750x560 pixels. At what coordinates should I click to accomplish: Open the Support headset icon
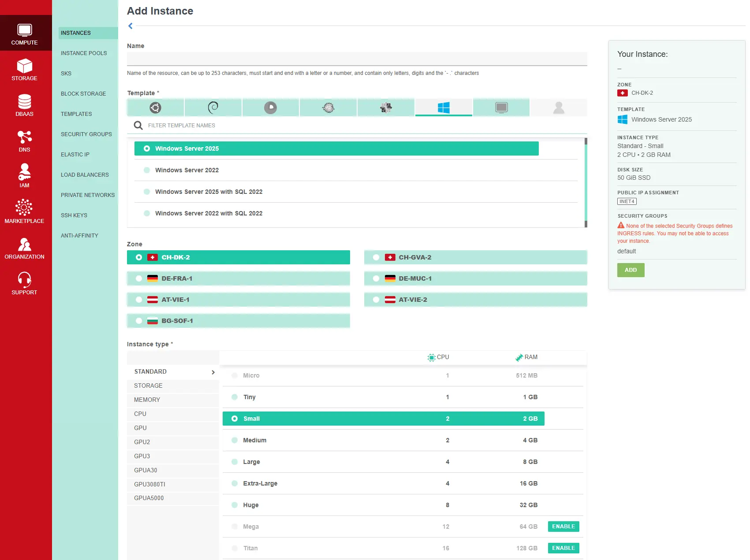coord(25,279)
